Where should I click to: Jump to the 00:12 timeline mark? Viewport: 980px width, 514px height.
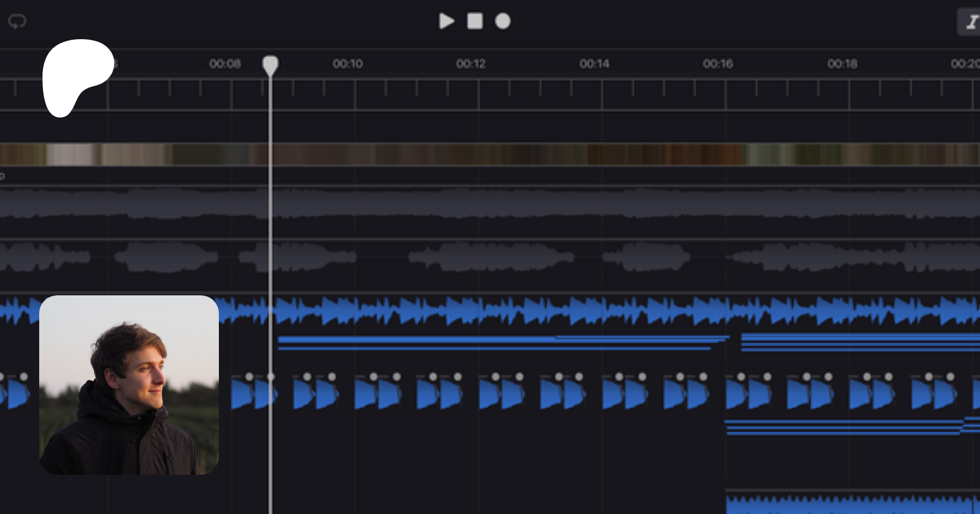tap(471, 64)
